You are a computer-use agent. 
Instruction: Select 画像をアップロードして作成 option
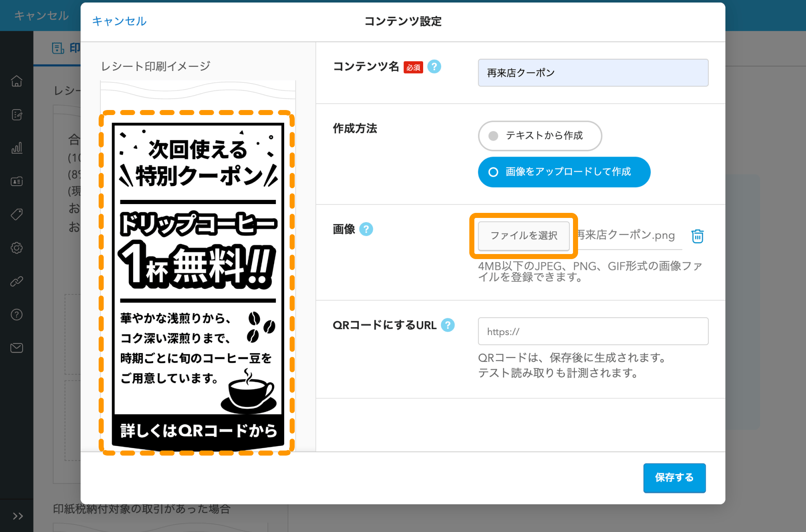[564, 172]
